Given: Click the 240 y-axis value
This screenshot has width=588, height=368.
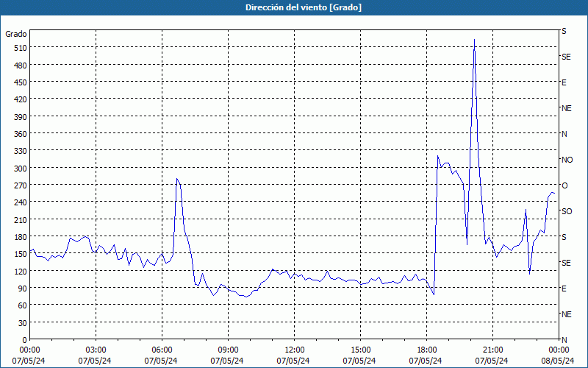Looking at the screenshot, I should (21, 202).
